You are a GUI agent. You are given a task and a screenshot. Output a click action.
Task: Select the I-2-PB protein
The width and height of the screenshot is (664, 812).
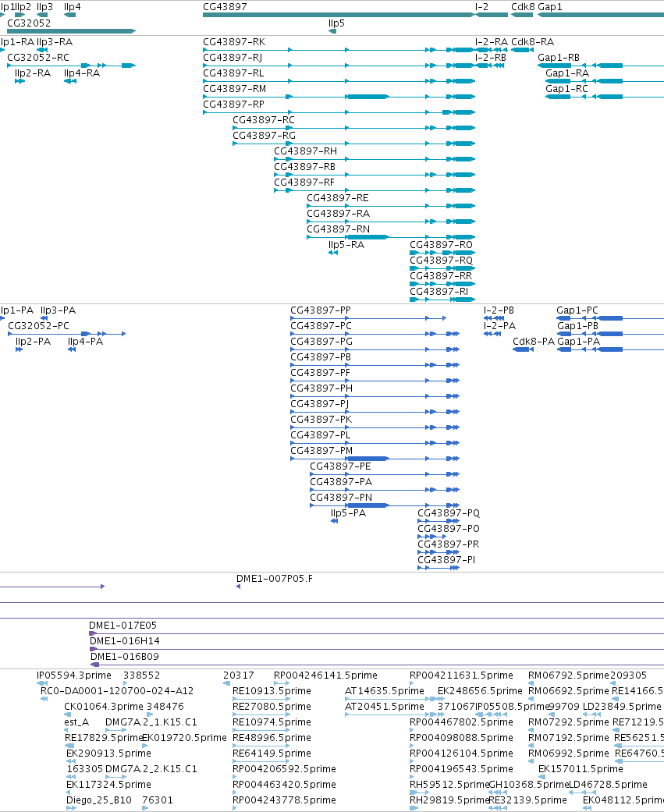[499, 310]
